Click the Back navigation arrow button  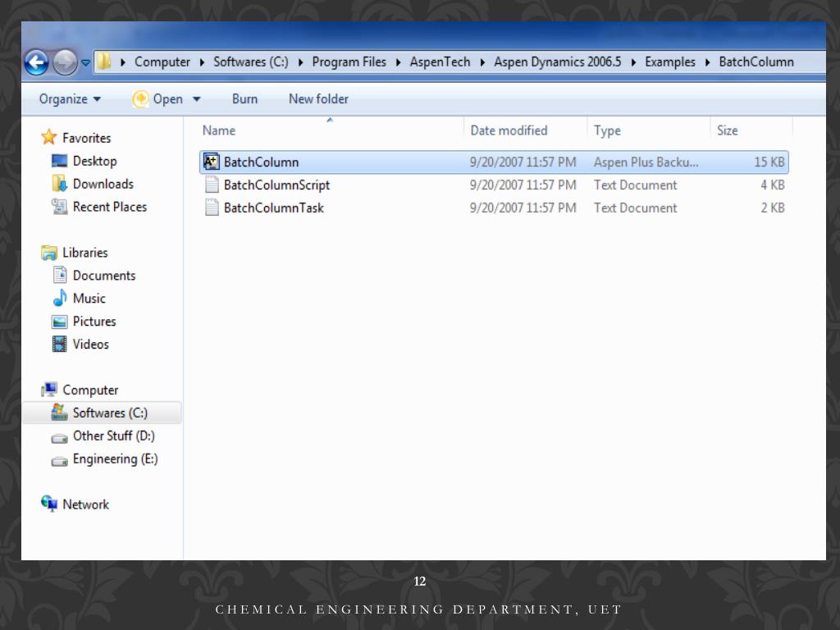(x=36, y=62)
